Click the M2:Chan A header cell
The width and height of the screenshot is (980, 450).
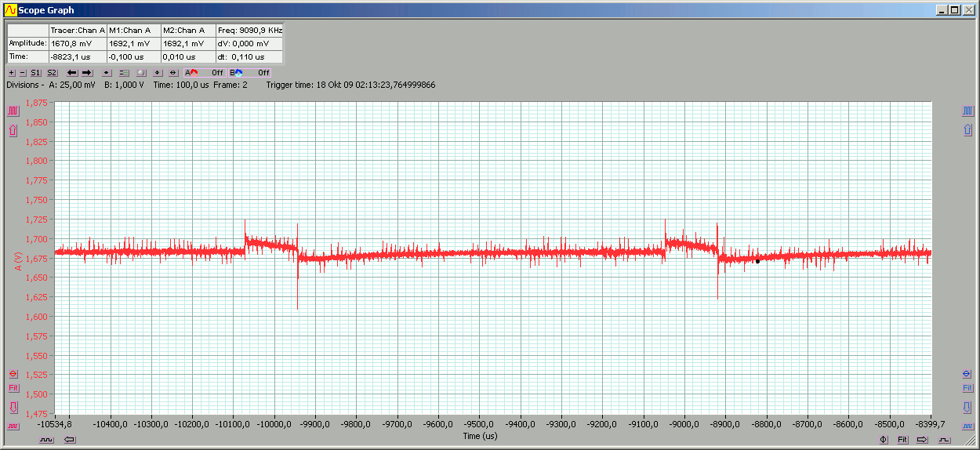(x=188, y=31)
